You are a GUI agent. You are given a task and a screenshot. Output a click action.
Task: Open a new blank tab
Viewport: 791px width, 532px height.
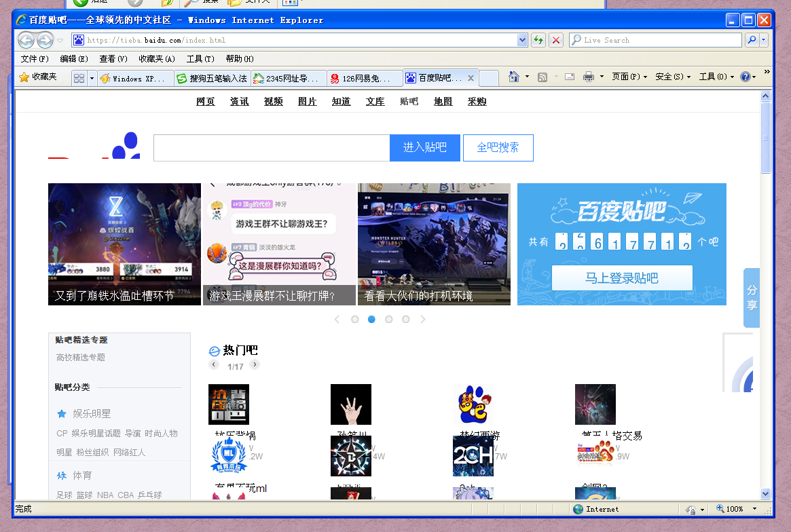coord(488,78)
